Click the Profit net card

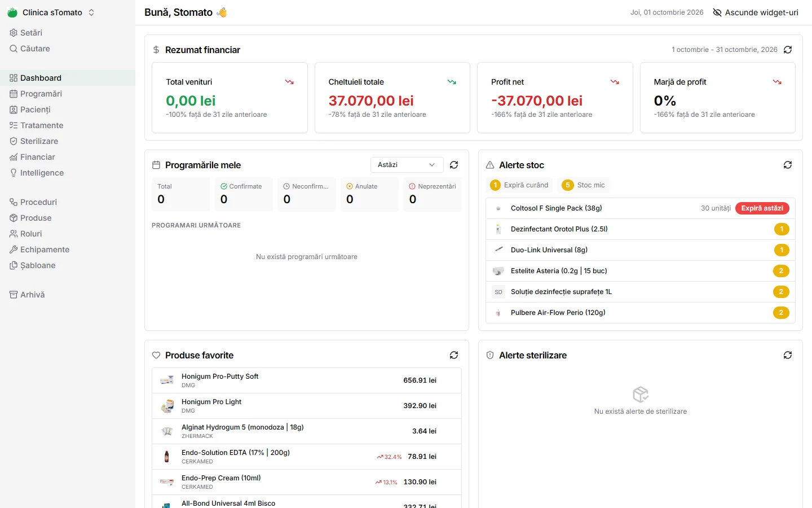click(555, 98)
